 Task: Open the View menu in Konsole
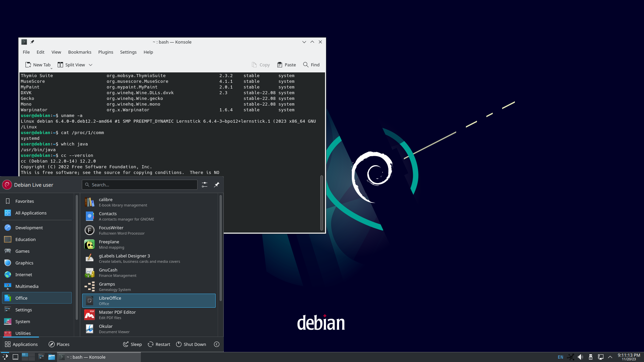click(56, 52)
